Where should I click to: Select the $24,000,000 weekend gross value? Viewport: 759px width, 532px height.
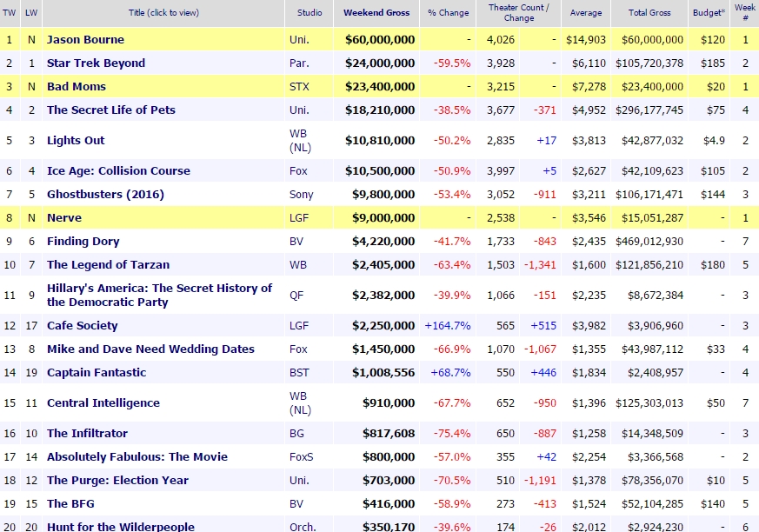pyautogui.click(x=380, y=63)
